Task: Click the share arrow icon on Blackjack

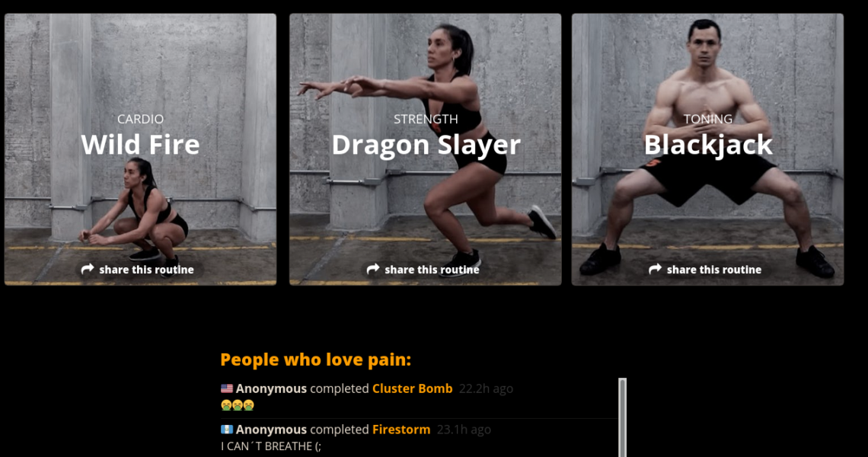Action: coord(656,269)
